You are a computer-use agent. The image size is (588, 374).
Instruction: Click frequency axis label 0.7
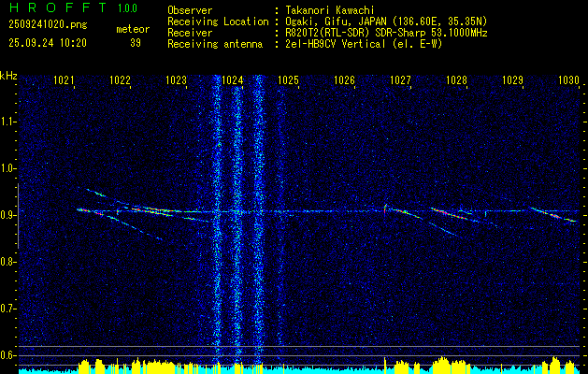point(7,309)
